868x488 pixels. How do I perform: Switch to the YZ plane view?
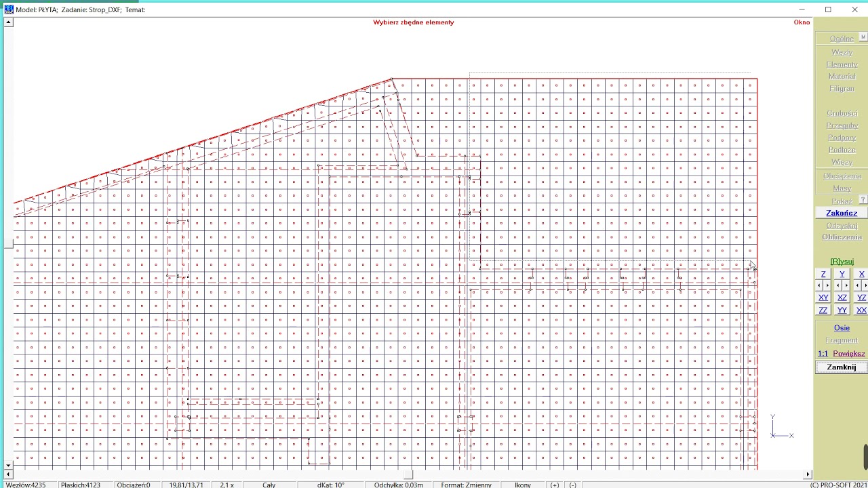[861, 298]
